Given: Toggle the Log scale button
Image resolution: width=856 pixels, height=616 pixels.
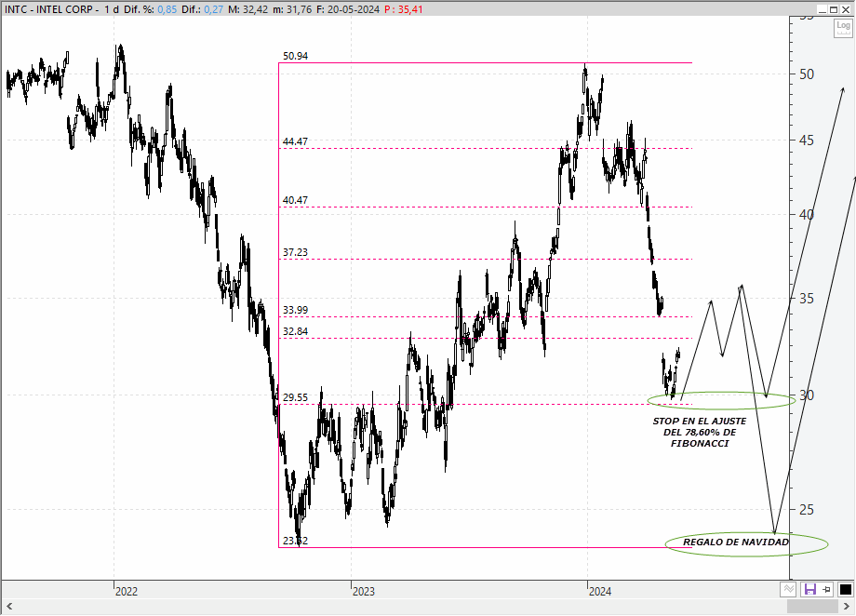Looking at the screenshot, I should tap(844, 27).
